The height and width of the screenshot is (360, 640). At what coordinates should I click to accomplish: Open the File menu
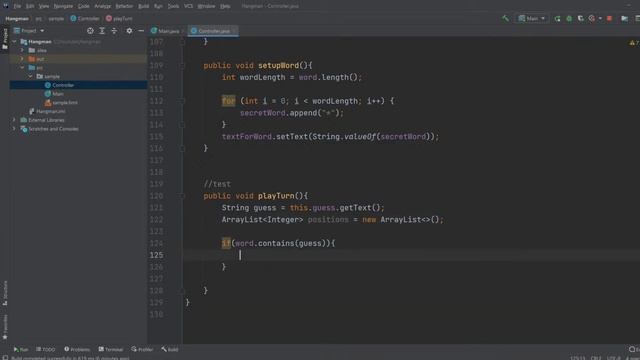[x=17, y=6]
